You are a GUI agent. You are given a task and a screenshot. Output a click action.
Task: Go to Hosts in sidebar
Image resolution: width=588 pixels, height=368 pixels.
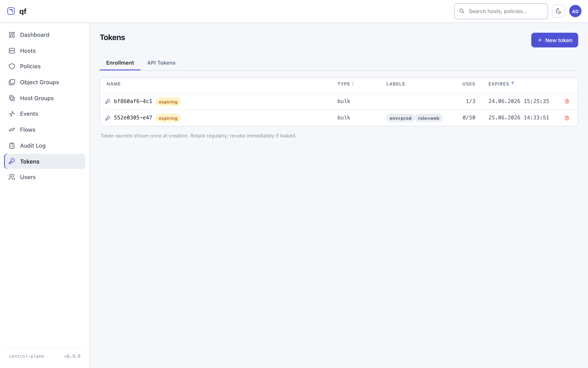tap(45, 51)
